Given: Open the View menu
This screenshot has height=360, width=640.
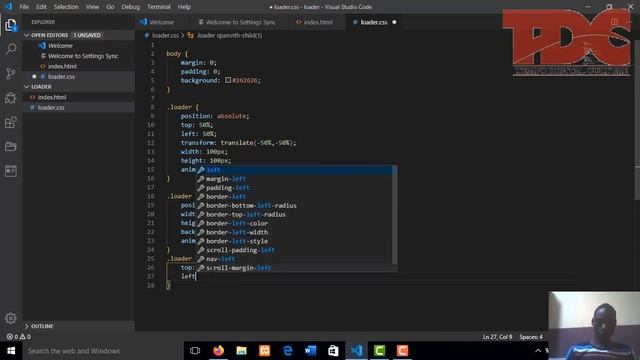Looking at the screenshot, I should click(x=92, y=7).
